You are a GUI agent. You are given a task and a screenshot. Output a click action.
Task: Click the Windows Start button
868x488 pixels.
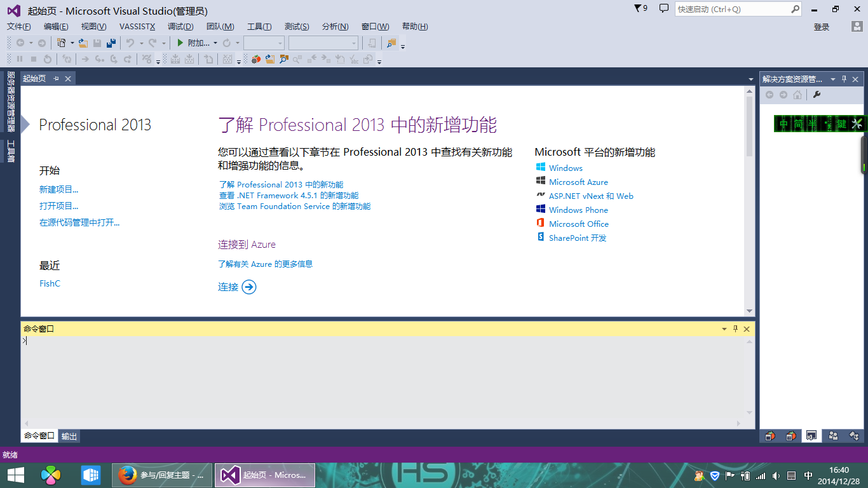[x=16, y=475]
